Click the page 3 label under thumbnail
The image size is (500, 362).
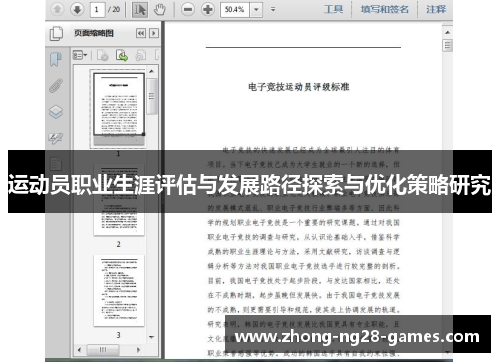click(118, 335)
